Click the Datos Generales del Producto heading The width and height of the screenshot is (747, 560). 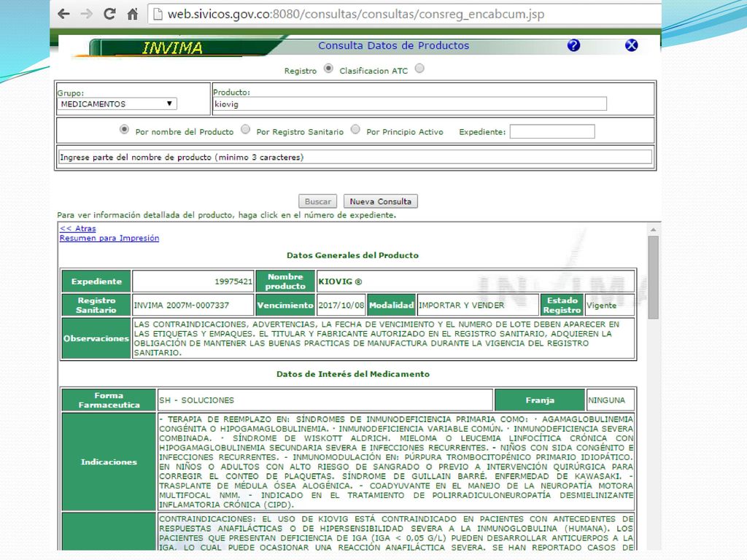point(352,255)
